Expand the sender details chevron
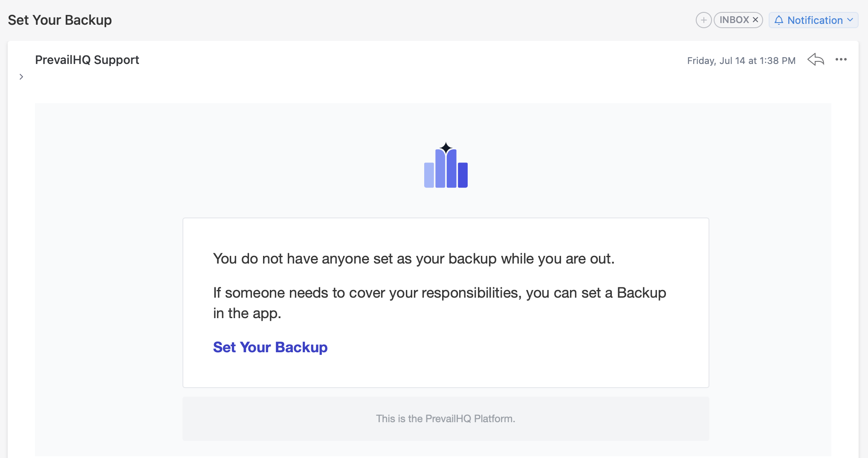 point(21,77)
